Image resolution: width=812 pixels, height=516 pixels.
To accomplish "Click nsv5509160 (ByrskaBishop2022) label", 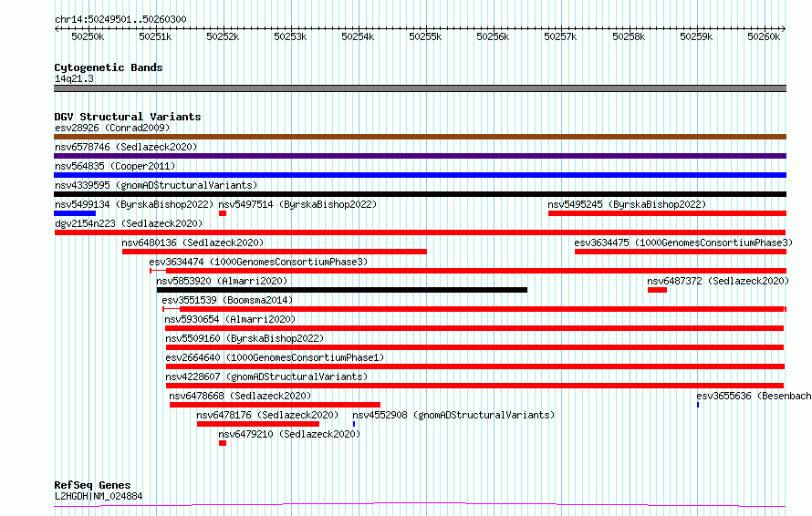I will (x=245, y=338).
